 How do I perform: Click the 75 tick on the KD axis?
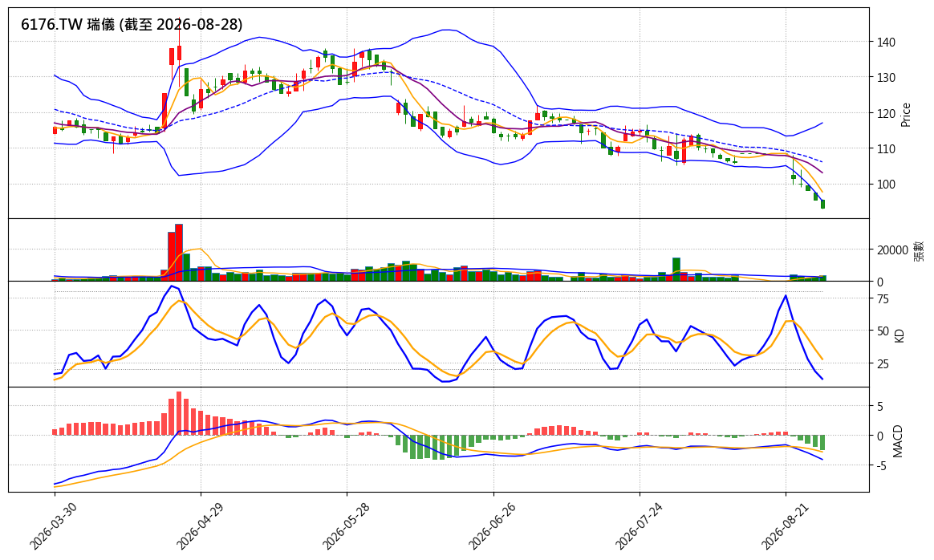882,299
